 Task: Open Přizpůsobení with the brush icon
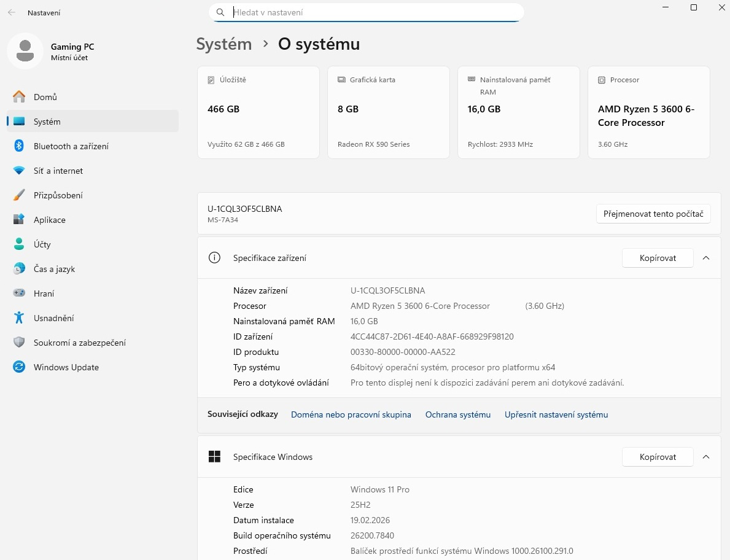click(19, 195)
